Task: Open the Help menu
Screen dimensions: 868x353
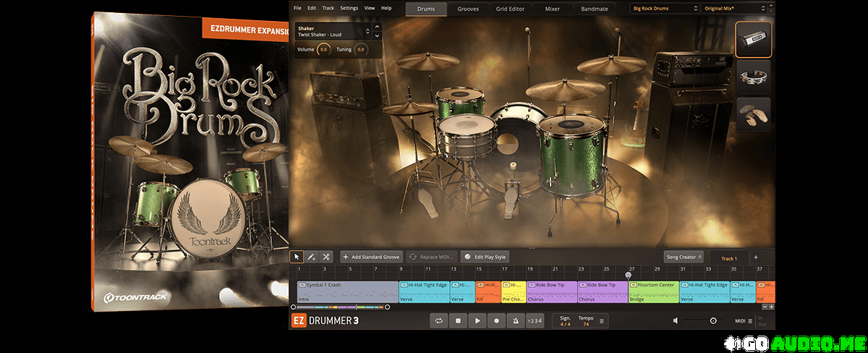Action: pos(386,8)
